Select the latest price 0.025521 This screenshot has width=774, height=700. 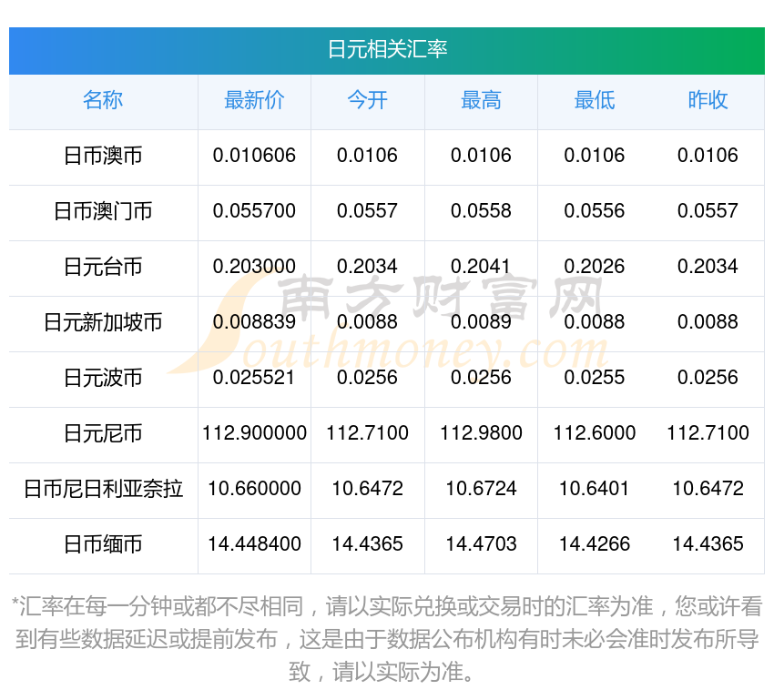pos(254,378)
